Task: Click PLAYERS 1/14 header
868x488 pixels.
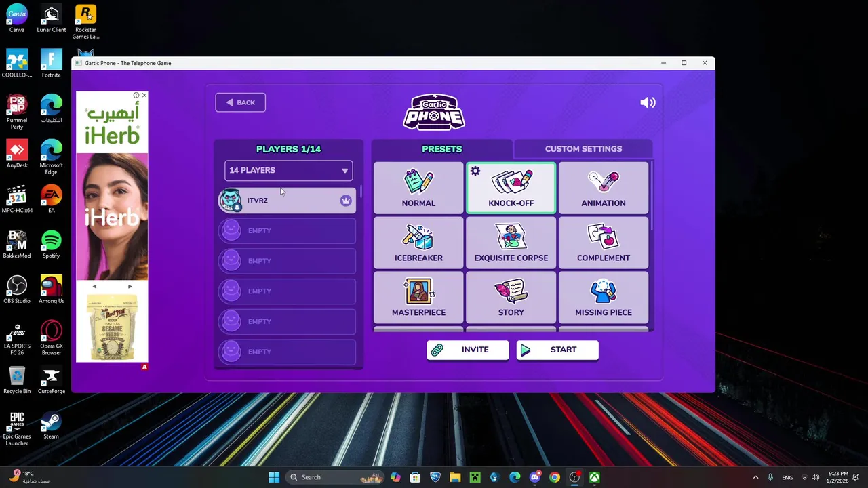Action: pyautogui.click(x=288, y=149)
